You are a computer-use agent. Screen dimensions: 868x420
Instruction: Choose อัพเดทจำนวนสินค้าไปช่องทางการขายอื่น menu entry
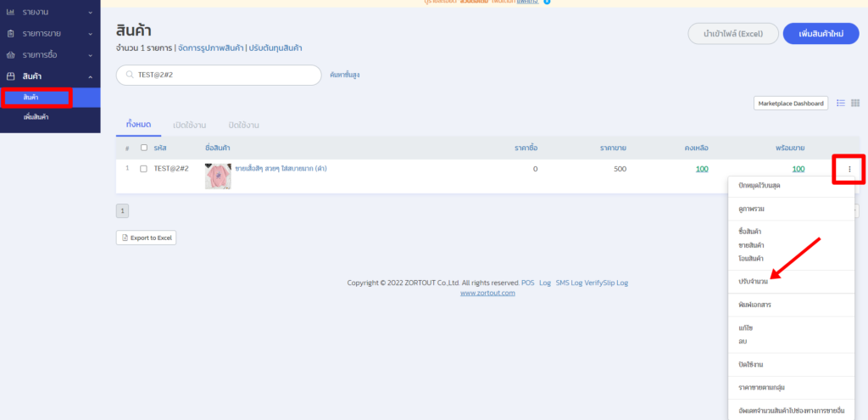click(x=791, y=412)
